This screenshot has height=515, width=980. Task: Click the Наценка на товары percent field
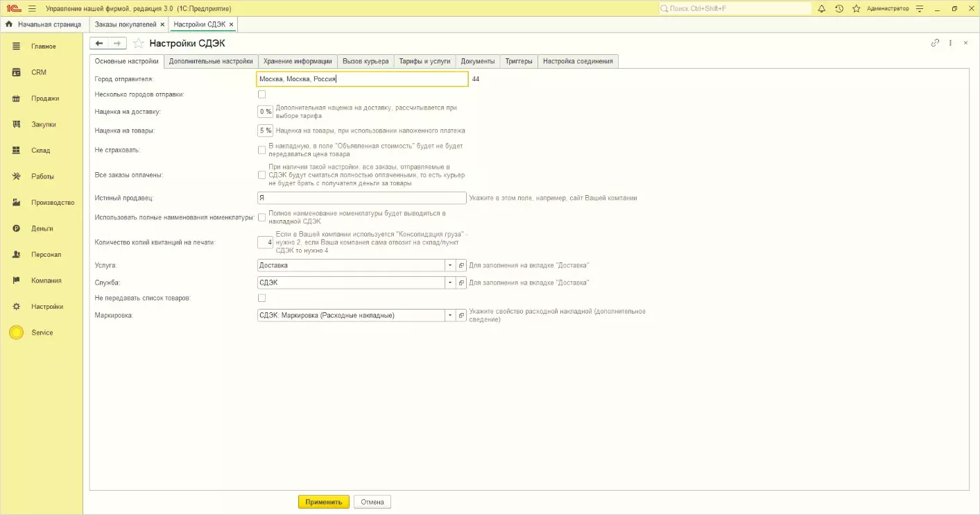[265, 130]
